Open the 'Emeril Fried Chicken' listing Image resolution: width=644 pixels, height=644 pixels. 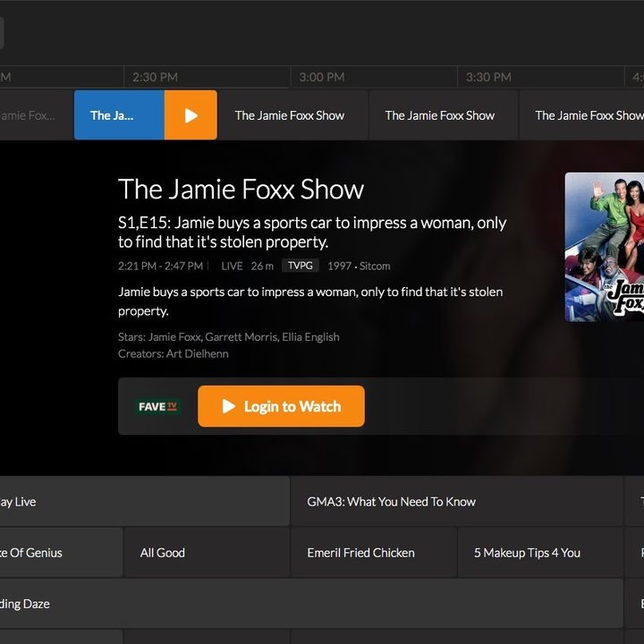pyautogui.click(x=374, y=553)
